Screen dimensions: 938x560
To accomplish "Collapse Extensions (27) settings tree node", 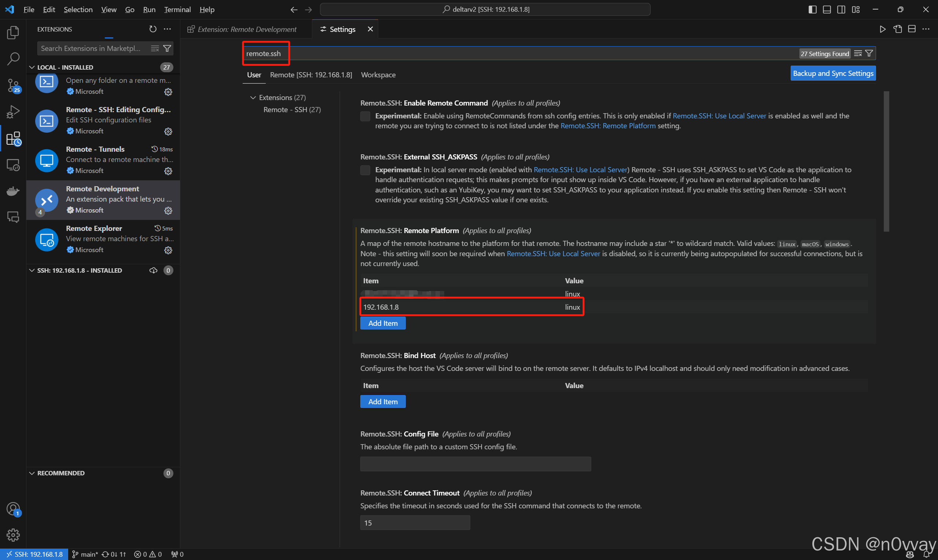I will pos(253,98).
